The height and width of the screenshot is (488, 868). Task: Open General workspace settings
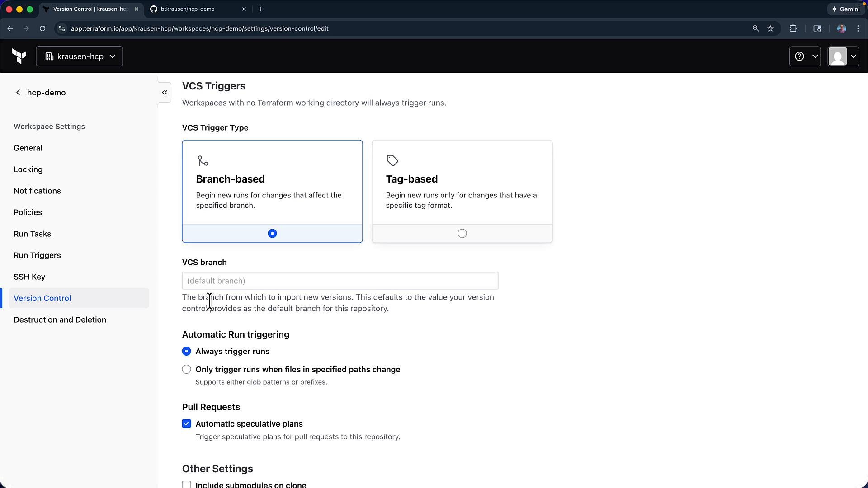coord(28,148)
